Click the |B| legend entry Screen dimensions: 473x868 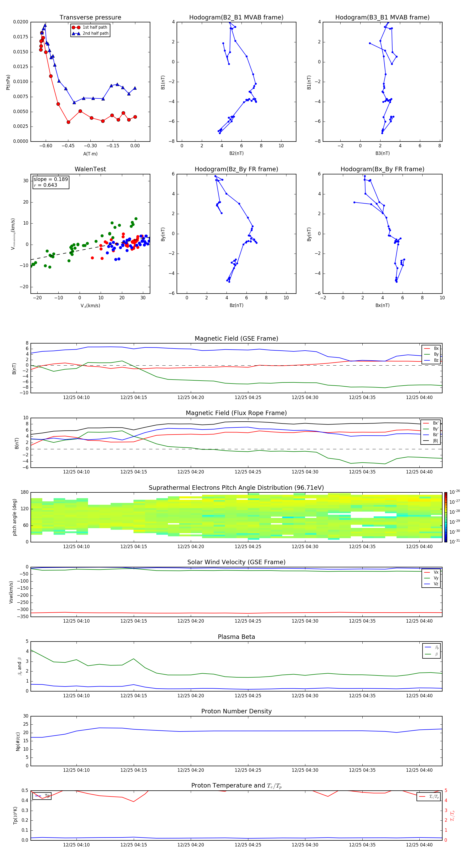(431, 441)
